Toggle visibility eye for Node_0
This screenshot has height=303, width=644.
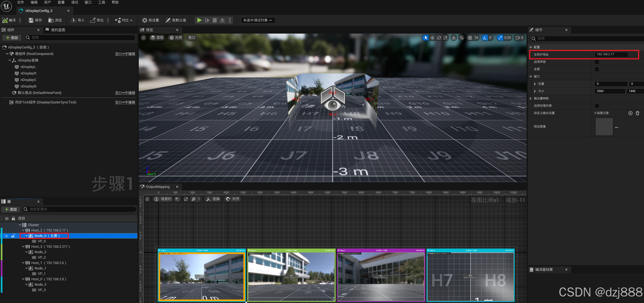click(x=6, y=236)
